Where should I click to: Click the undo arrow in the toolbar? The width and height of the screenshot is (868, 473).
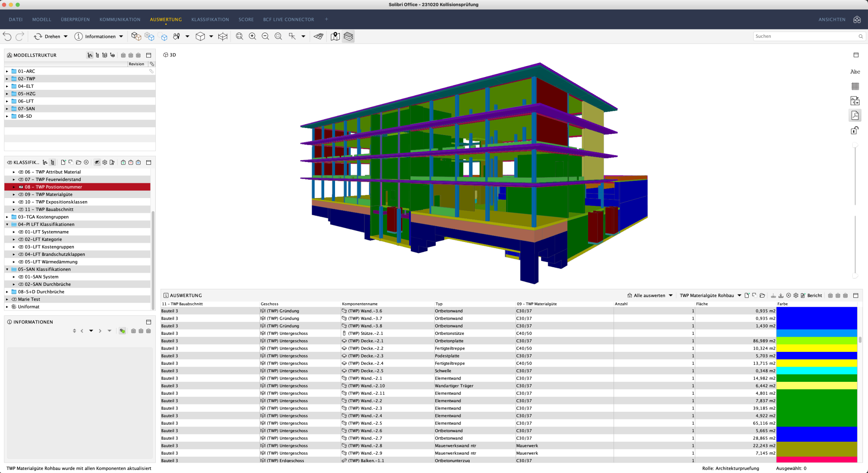point(7,36)
